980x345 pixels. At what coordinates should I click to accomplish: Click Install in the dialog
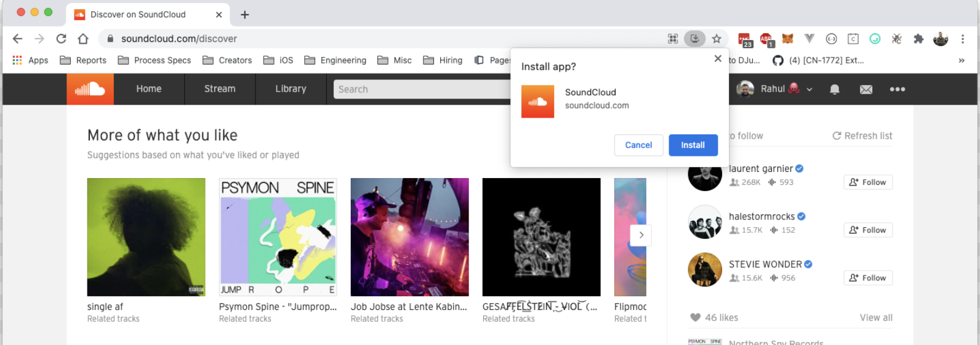[693, 145]
